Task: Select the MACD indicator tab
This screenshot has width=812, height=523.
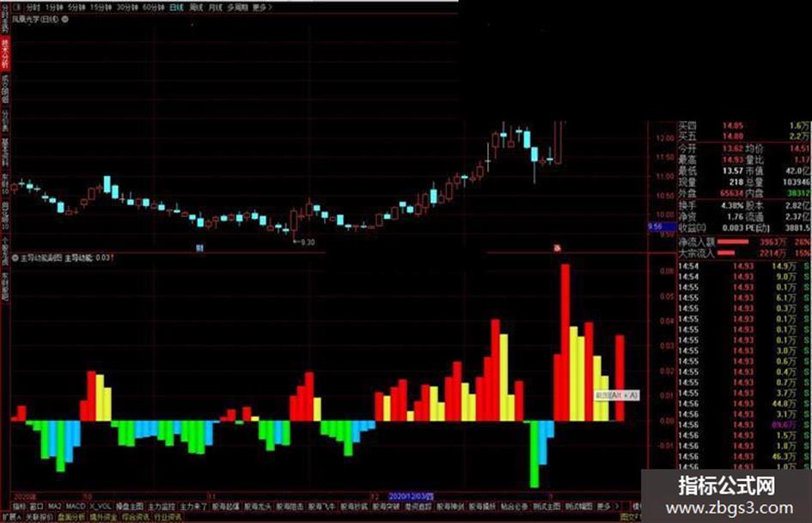Action: pyautogui.click(x=75, y=507)
